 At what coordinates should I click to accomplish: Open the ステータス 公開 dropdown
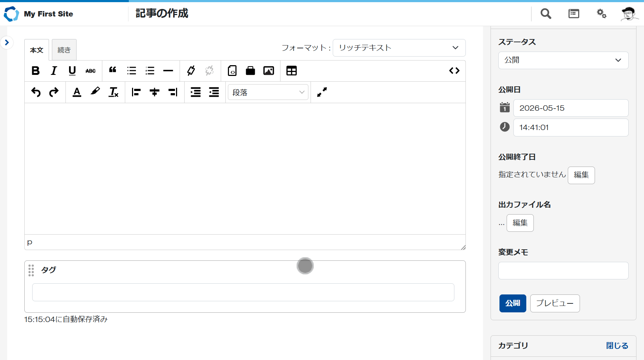click(x=563, y=60)
